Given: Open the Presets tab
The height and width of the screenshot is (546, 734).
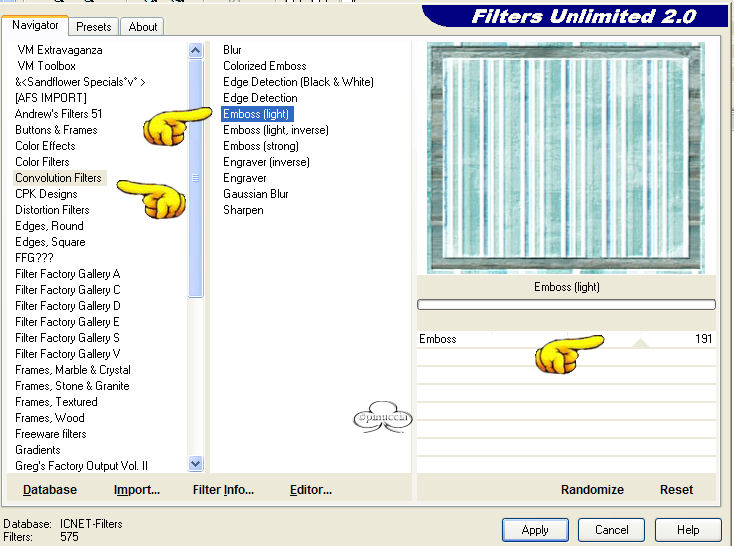Looking at the screenshot, I should click(94, 27).
